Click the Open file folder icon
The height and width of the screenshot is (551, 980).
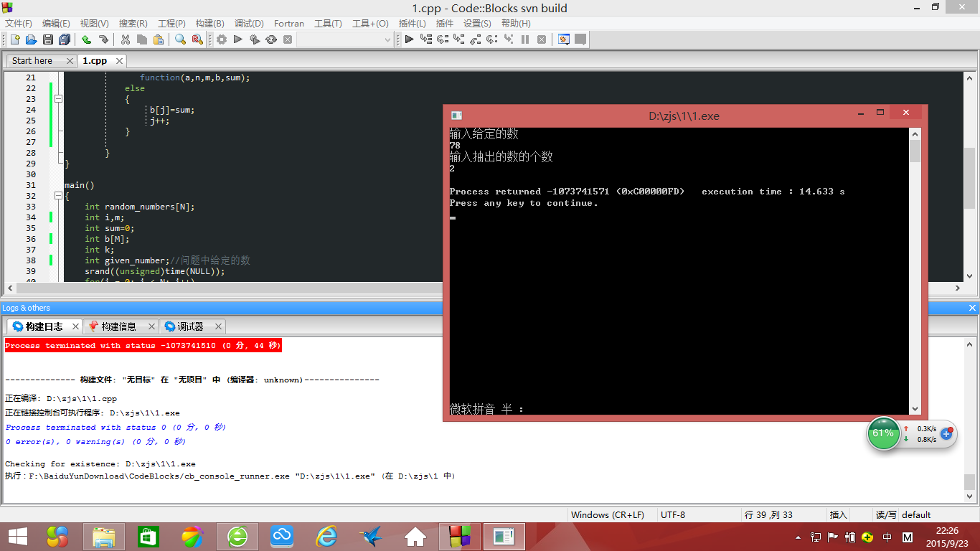click(x=31, y=39)
